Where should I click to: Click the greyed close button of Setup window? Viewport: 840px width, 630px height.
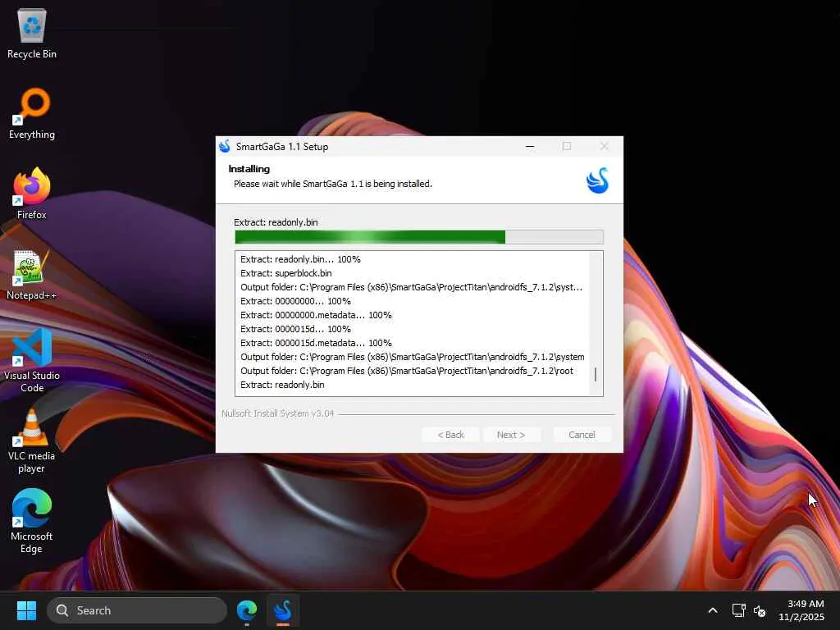coord(605,146)
